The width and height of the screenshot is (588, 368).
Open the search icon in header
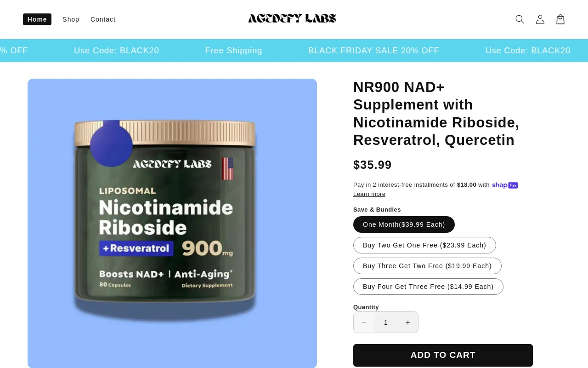coord(520,19)
